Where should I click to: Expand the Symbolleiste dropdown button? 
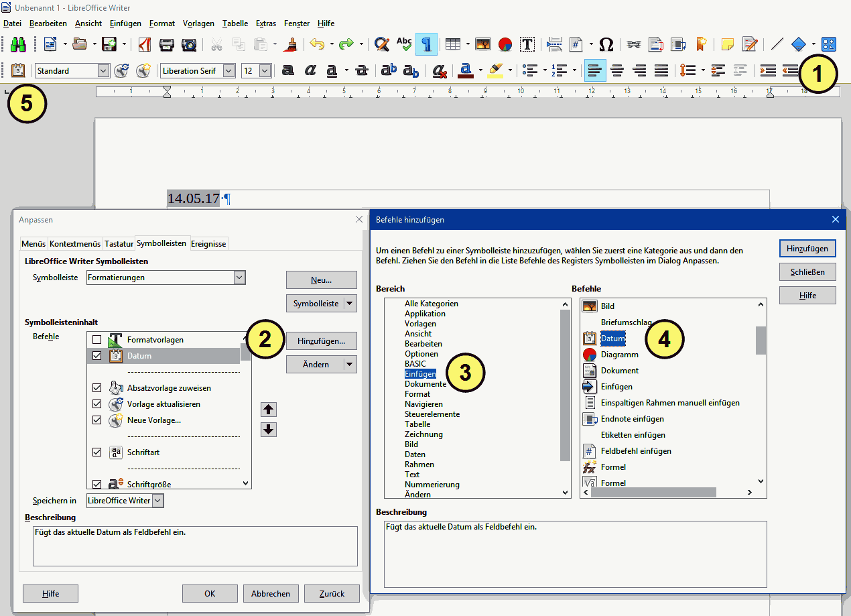350,304
